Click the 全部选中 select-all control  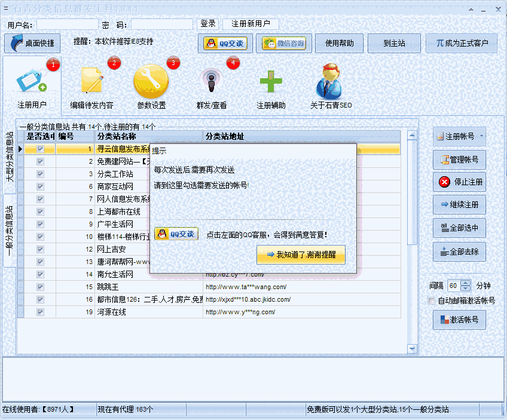458,228
